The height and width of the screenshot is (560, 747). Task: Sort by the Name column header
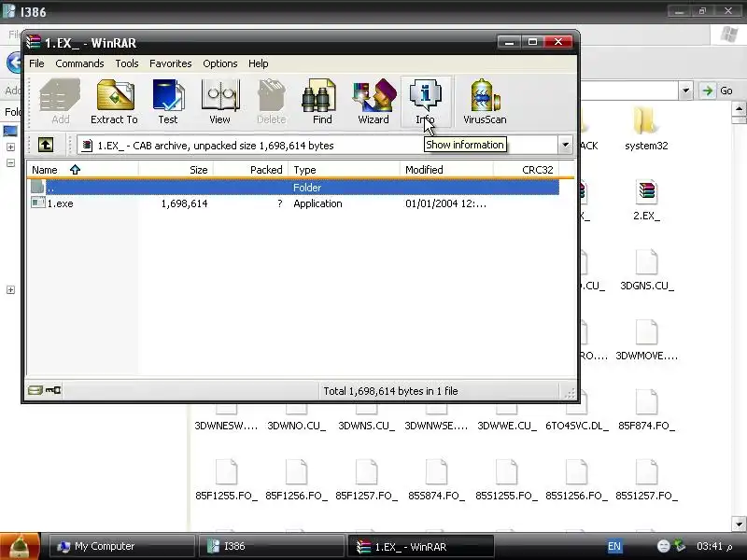83,170
